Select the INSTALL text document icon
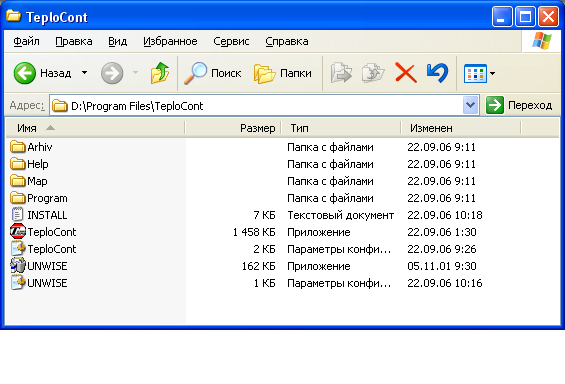 pyautogui.click(x=18, y=215)
